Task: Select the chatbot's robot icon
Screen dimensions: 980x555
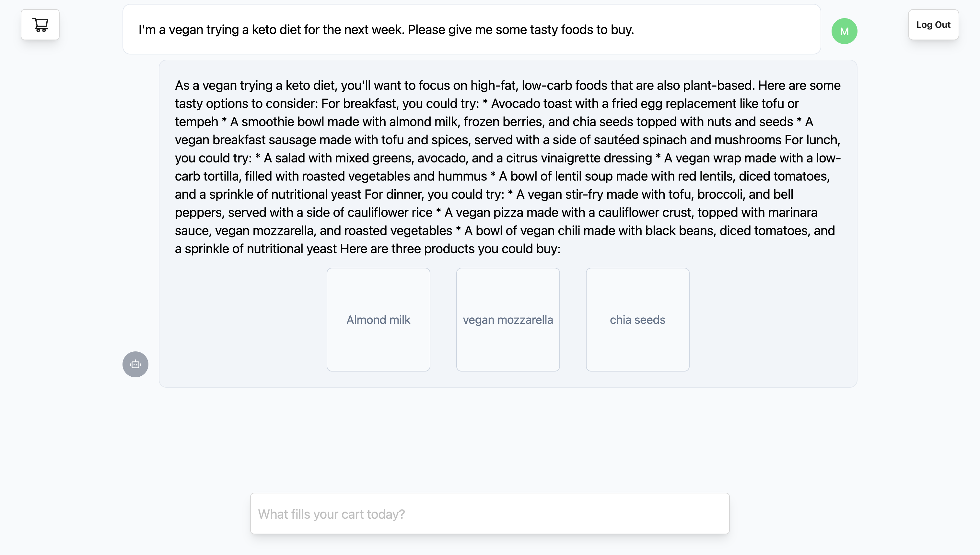Action: click(x=135, y=364)
